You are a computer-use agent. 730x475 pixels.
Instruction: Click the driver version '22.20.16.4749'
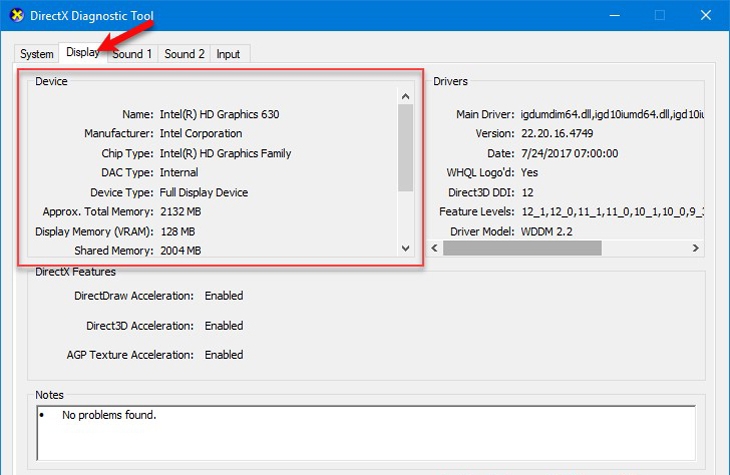557,133
